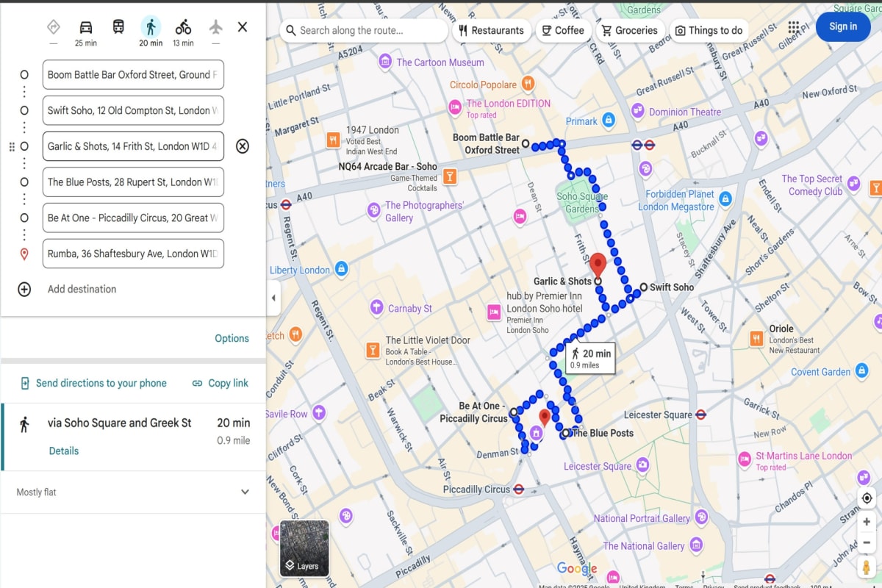Click the Leicester Square tube station icon
This screenshot has width=882, height=588.
pos(701,415)
